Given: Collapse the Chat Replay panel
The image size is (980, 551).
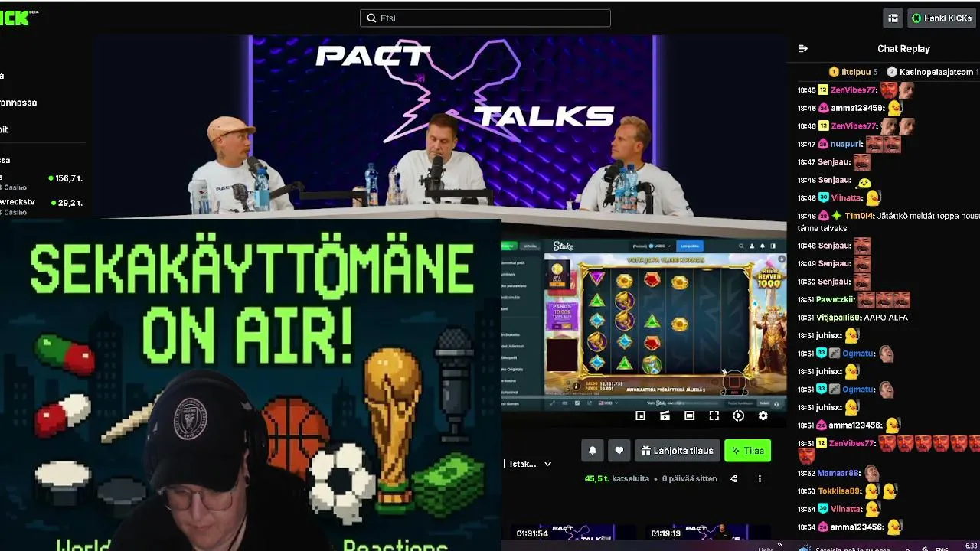Looking at the screenshot, I should pos(802,48).
